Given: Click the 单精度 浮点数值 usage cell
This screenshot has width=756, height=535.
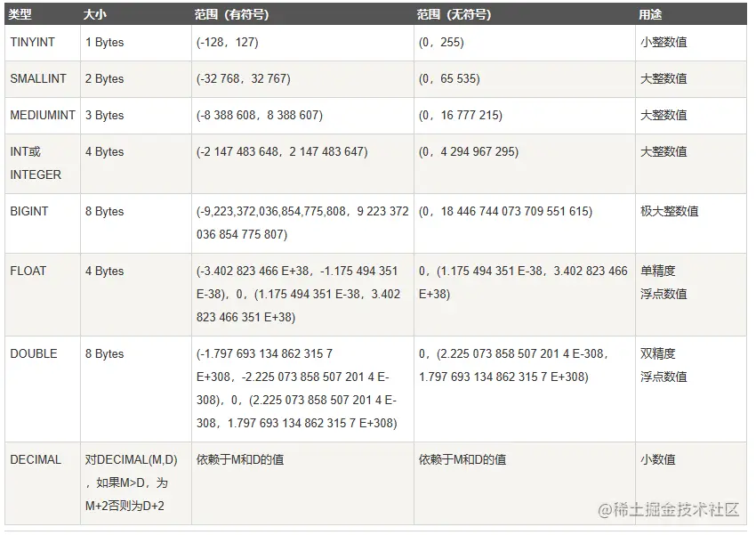Looking at the screenshot, I should click(x=691, y=295).
